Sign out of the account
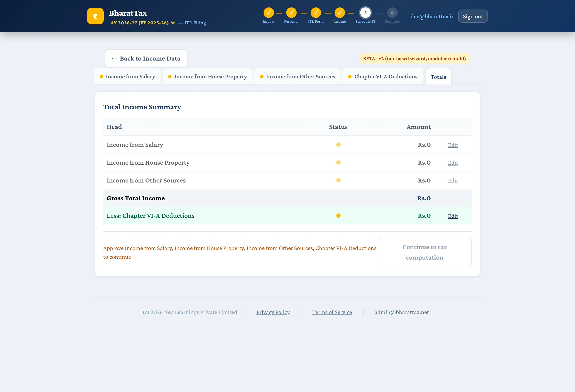The height and width of the screenshot is (392, 575). click(x=473, y=16)
